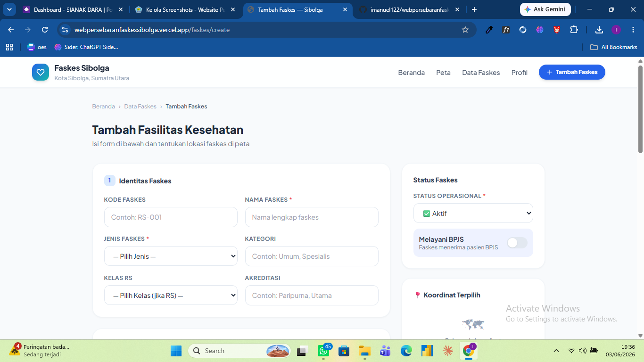Screen dimensions: 644x362
Task: Open Chrome downloads icon
Action: coord(599,30)
